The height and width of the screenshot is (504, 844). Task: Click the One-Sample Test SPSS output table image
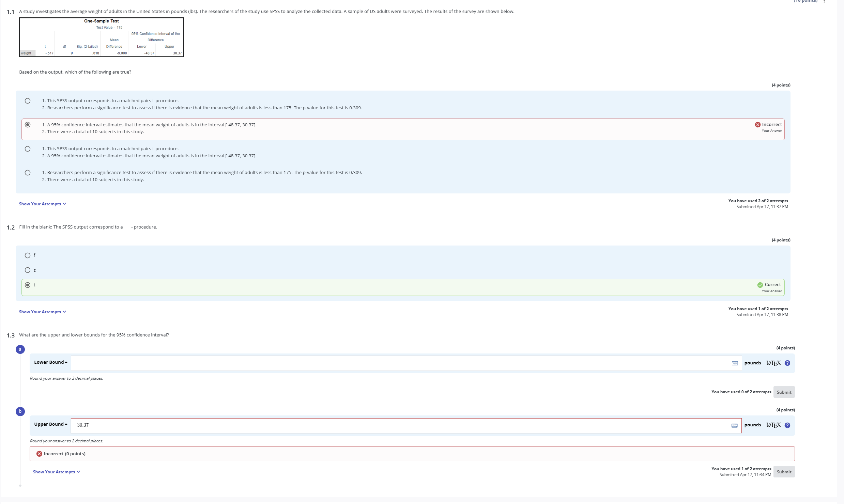(x=102, y=37)
